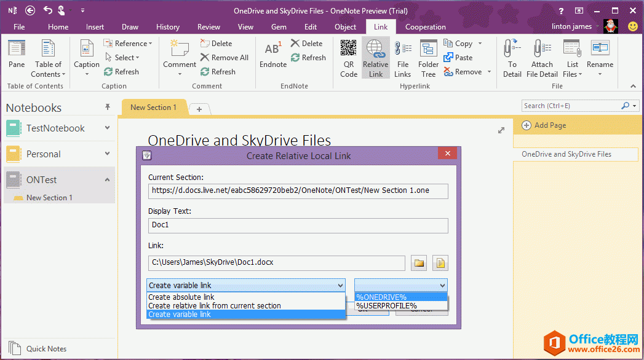Click the smiley feedback icon
The image size is (644, 360).
coord(632,26)
